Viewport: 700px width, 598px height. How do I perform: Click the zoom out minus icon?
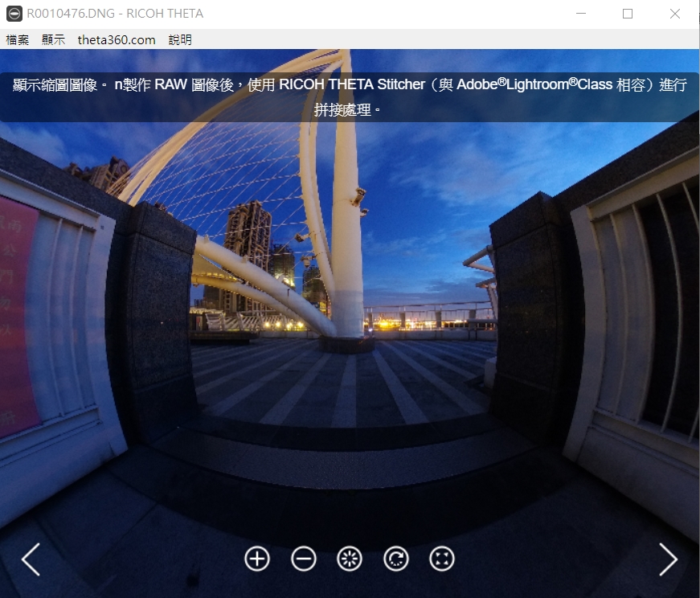(x=304, y=559)
